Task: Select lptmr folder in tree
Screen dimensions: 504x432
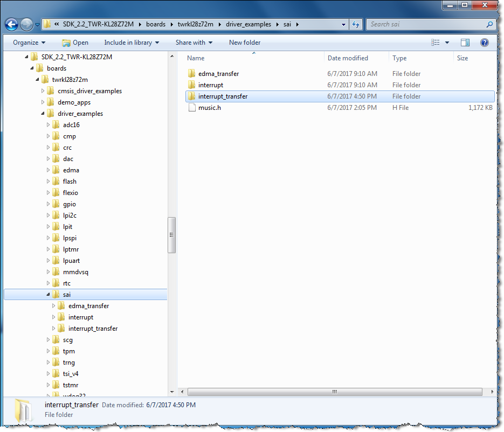Action: (x=71, y=249)
